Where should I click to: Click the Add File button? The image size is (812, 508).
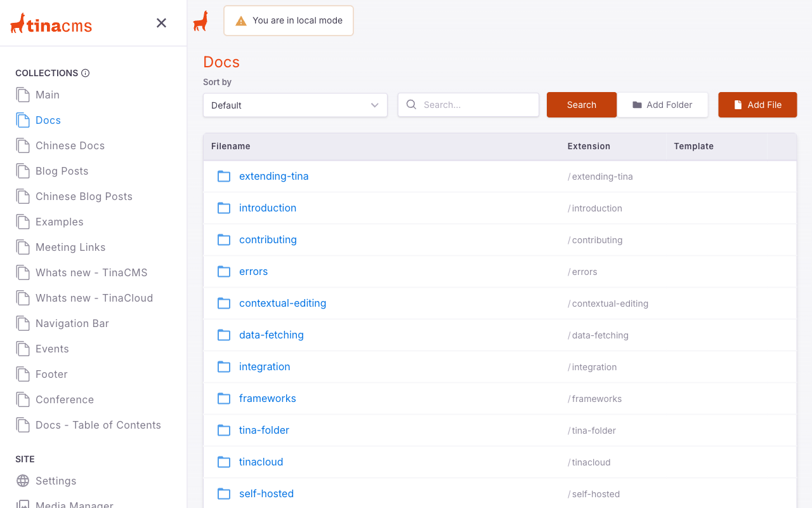757,105
